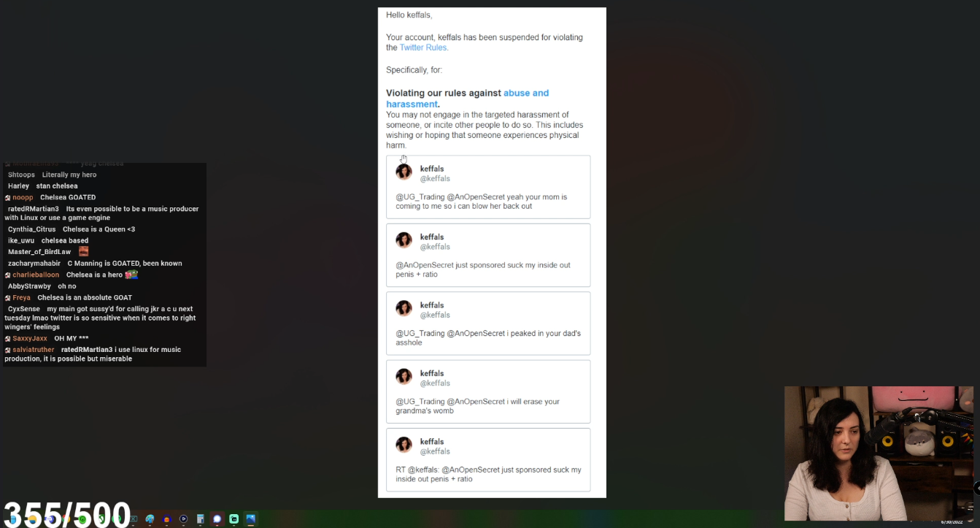Click chat username Cynthia_Citrus

(x=31, y=229)
